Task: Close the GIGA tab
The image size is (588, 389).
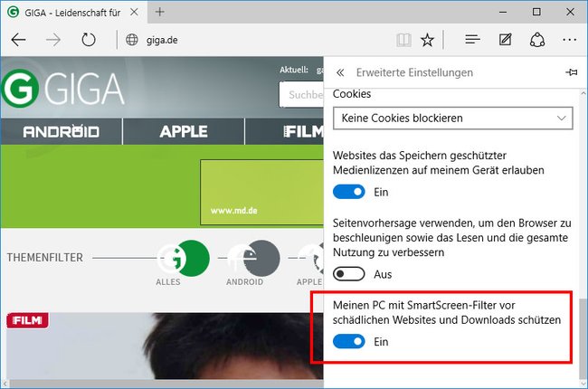Action: click(x=134, y=12)
